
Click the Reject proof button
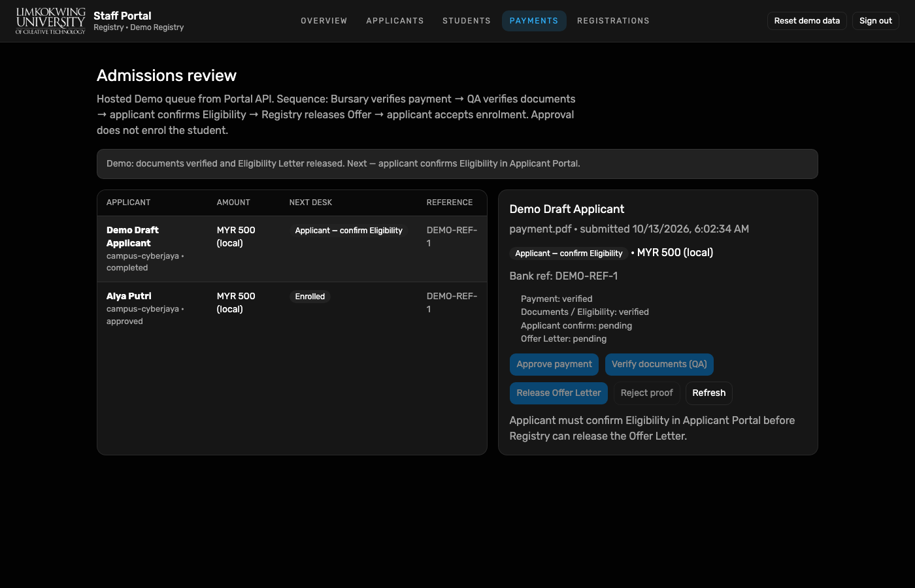[646, 393]
